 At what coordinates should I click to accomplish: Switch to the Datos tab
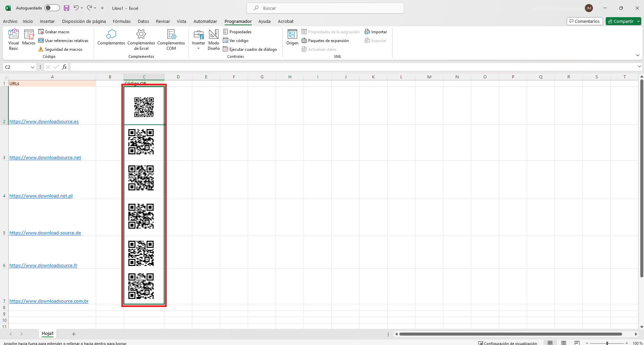144,21
